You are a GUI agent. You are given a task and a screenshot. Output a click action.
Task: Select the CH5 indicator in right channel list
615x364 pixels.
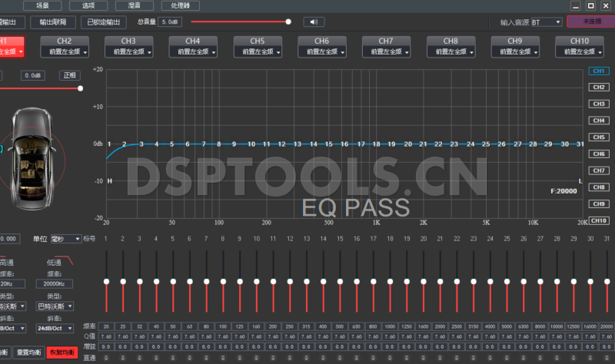point(598,137)
